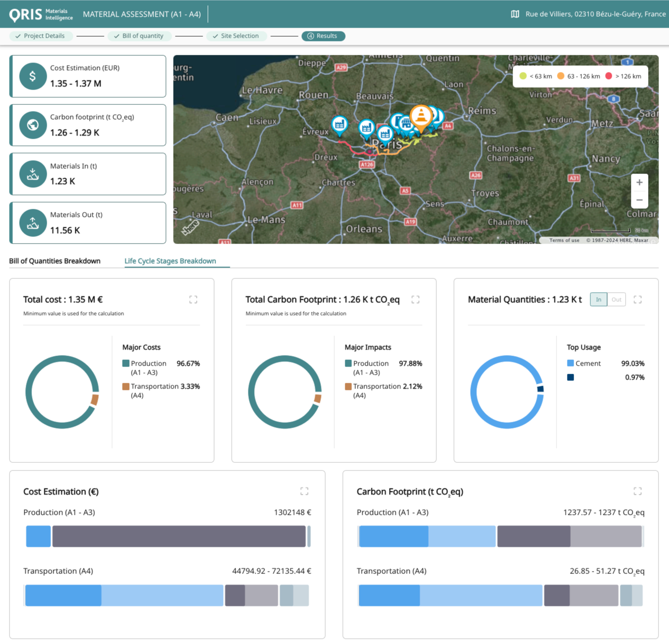The height and width of the screenshot is (644, 669).
Task: Switch Material Quantities to Out view
Action: (616, 299)
